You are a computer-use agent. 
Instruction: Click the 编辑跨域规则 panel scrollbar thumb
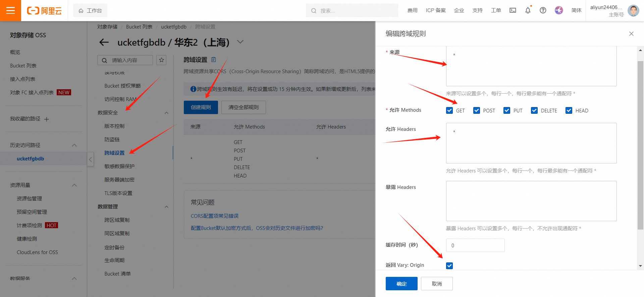tap(640, 145)
